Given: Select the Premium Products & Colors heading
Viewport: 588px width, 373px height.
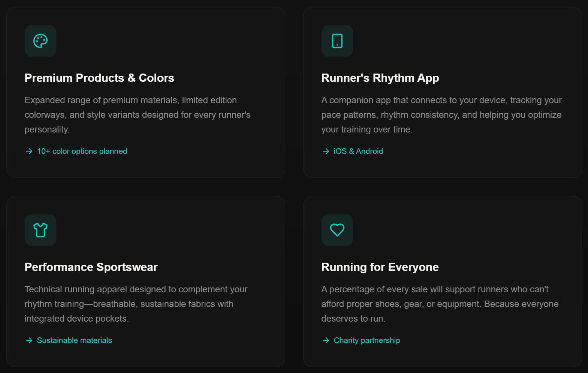Looking at the screenshot, I should click(x=99, y=78).
